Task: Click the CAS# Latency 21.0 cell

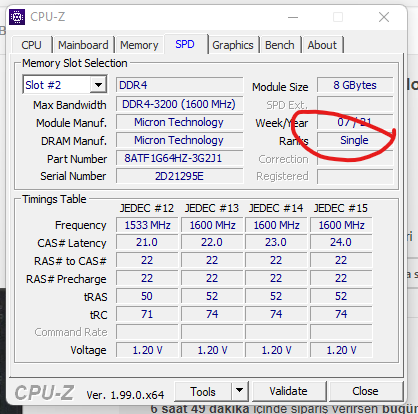Action: 147,242
